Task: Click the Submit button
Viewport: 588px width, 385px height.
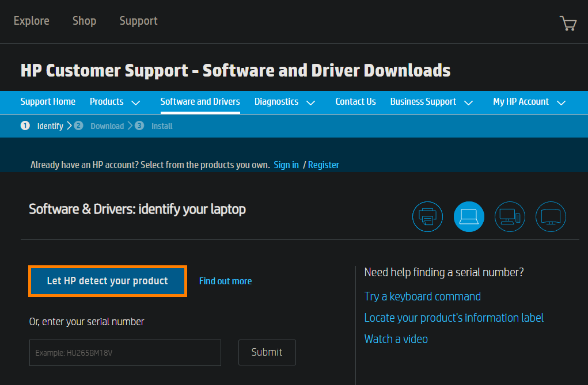Action: [267, 352]
